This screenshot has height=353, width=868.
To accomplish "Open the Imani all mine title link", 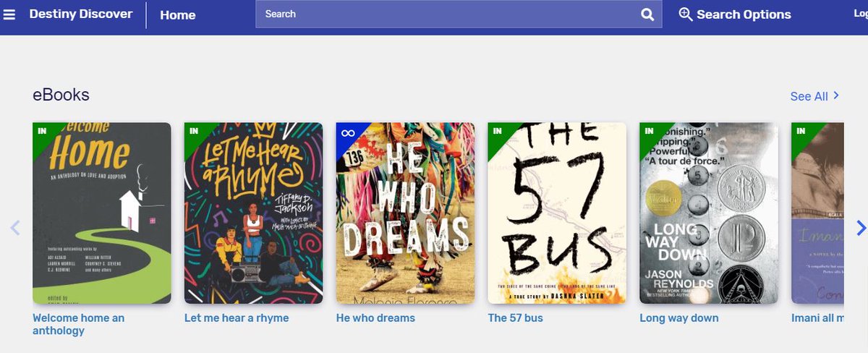I will (818, 318).
